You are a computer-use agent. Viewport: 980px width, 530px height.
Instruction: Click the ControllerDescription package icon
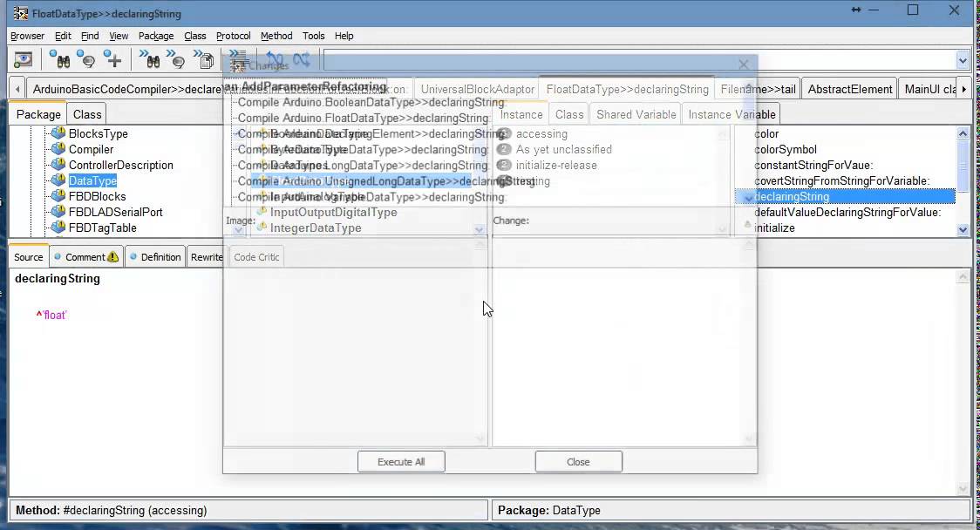(x=58, y=165)
